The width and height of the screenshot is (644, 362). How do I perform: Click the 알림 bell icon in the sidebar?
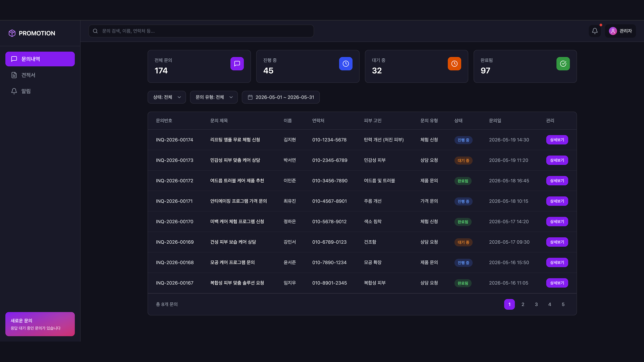(x=14, y=91)
